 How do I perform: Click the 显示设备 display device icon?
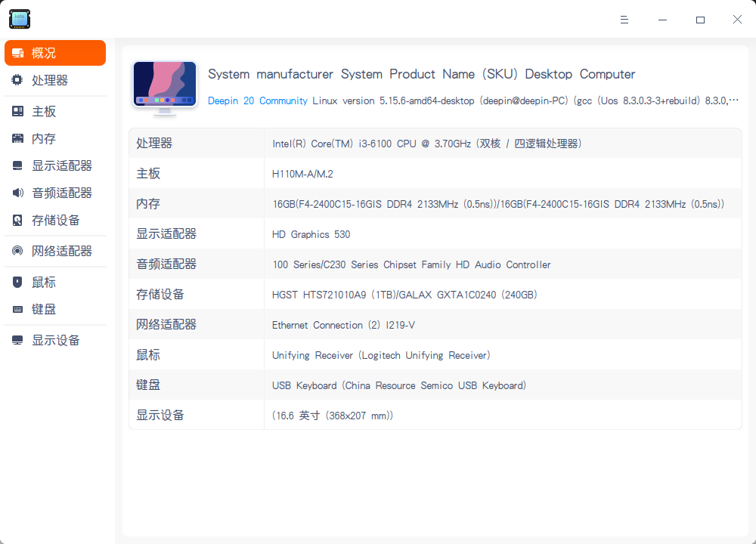[17, 340]
